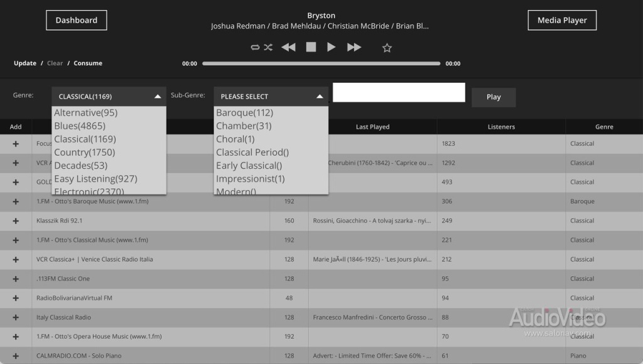The height and width of the screenshot is (364, 643).
Task: Click the playback progress bar
Action: [321, 63]
